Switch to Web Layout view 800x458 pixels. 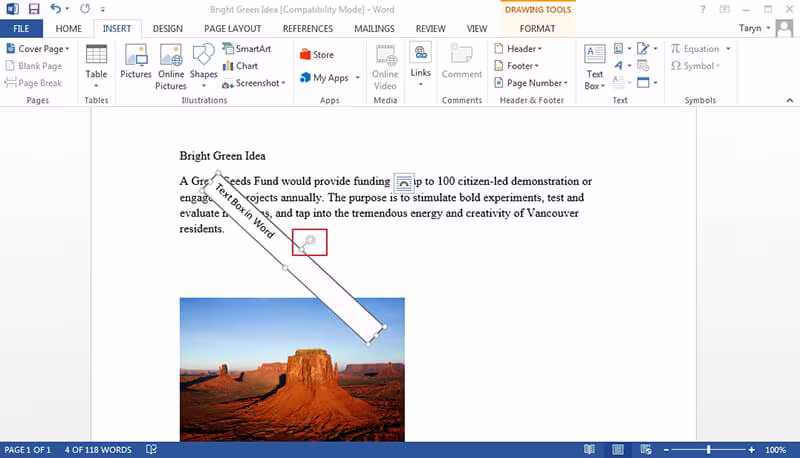[x=646, y=449]
